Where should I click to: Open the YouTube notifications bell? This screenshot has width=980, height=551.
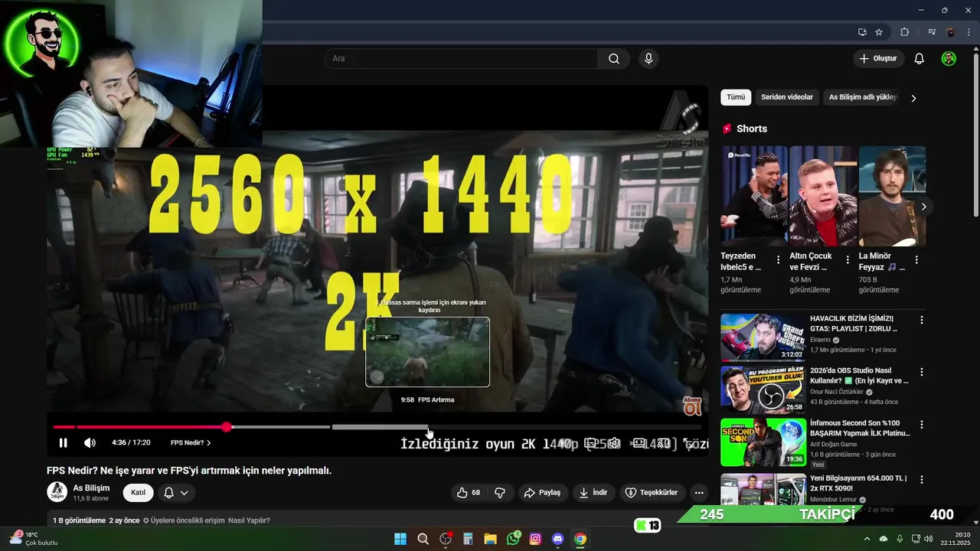pos(920,59)
